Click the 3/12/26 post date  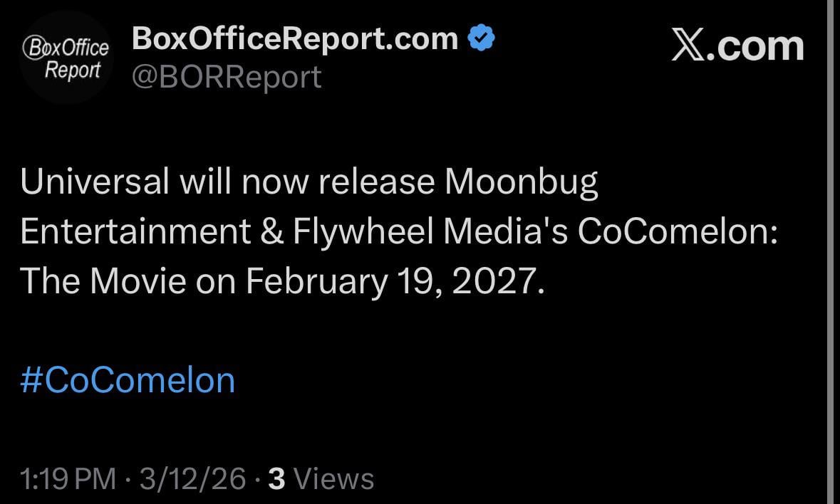[193, 479]
